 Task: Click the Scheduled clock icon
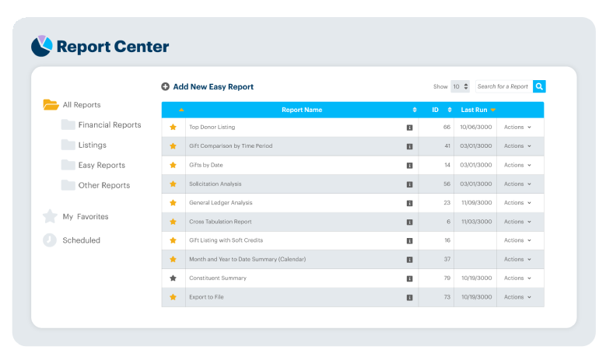[x=50, y=240]
